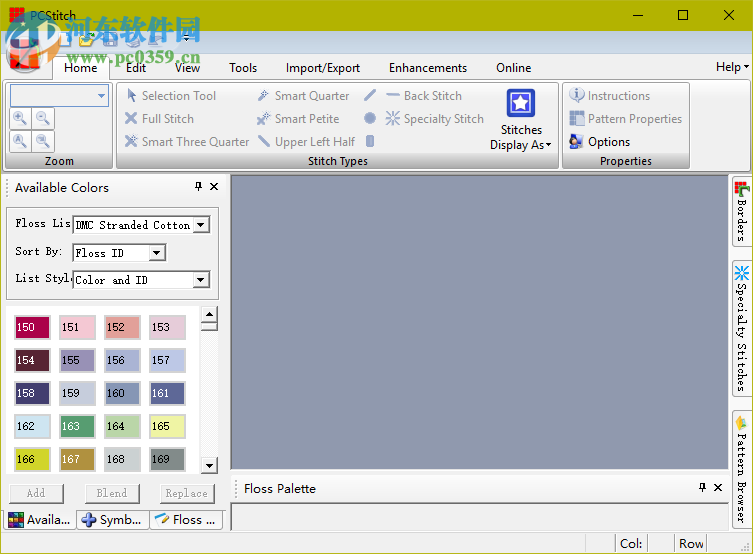Viewport: 753px width, 554px height.
Task: Click the Replace button
Action: (x=187, y=493)
